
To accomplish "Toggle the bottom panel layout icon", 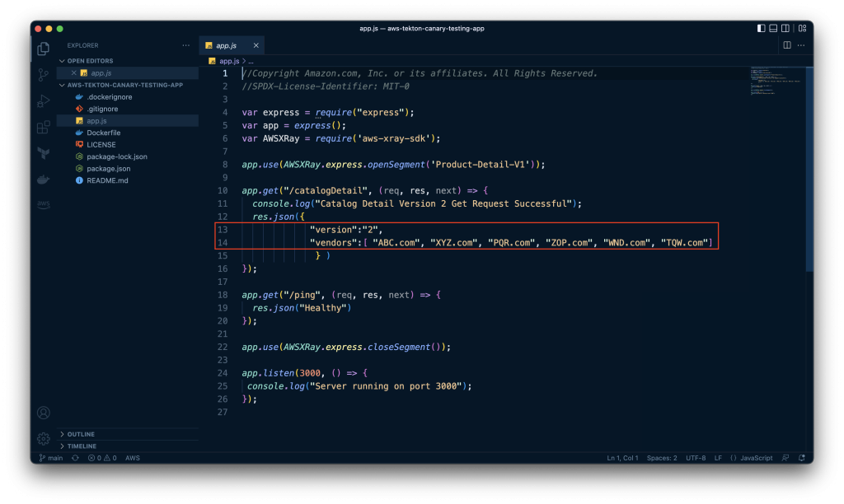I will 773,28.
